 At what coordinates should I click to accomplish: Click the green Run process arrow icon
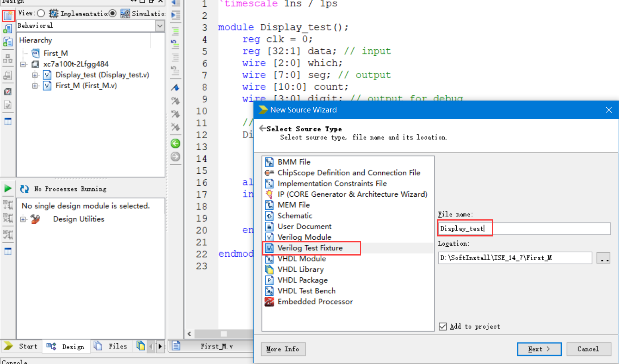pos(8,188)
